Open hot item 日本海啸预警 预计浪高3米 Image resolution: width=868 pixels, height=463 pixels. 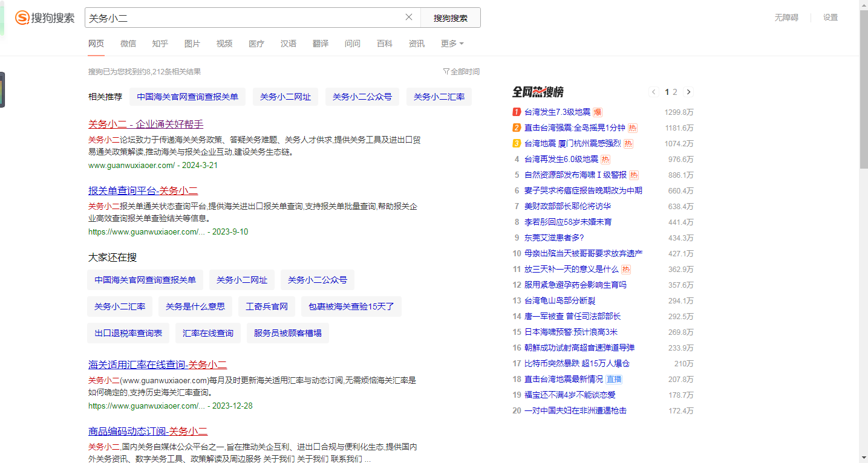[x=571, y=332]
